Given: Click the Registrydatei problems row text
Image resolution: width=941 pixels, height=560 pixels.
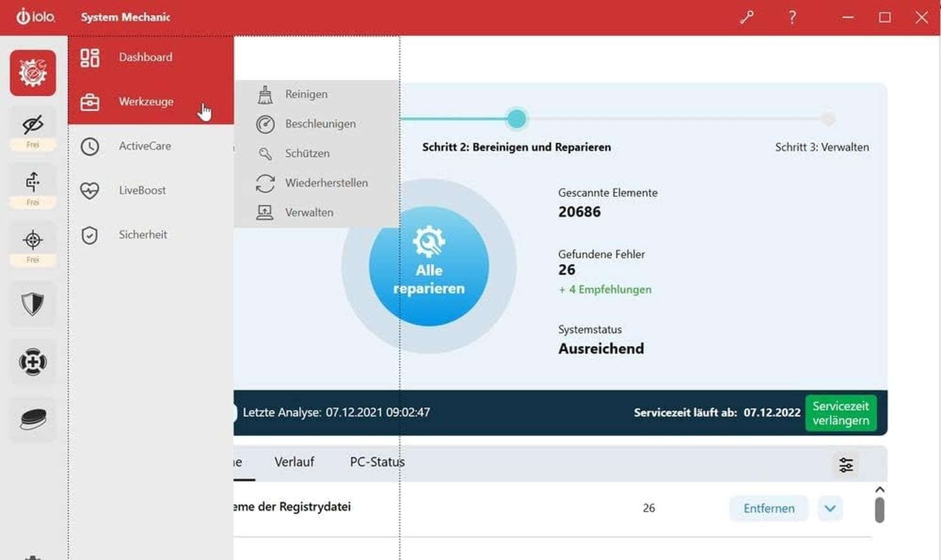Looking at the screenshot, I should point(292,507).
